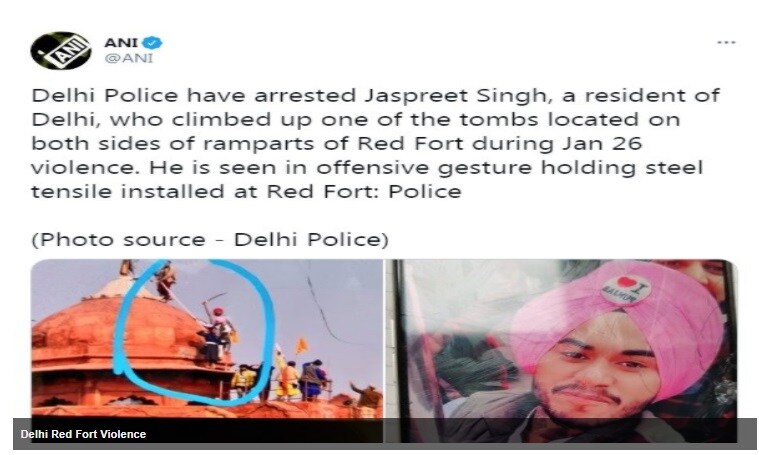Click 'Red Fort: Police' text in tweet
Screen dimensions: 759x455
(364, 192)
